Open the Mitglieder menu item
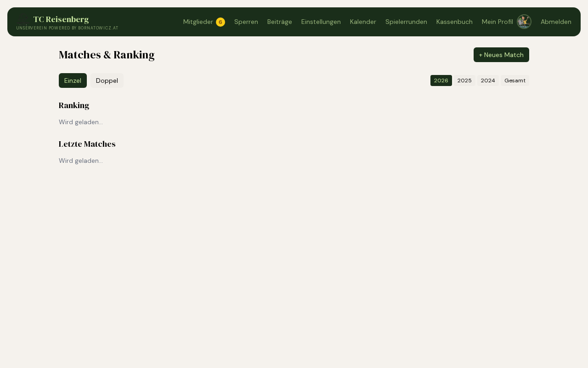Viewport: 588px width, 368px height. (x=198, y=22)
